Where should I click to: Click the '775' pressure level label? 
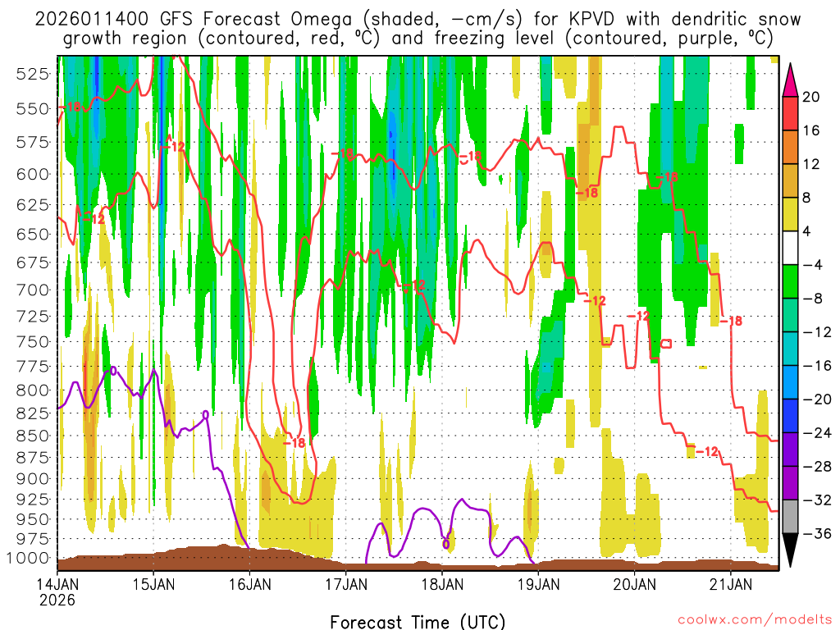(x=33, y=367)
